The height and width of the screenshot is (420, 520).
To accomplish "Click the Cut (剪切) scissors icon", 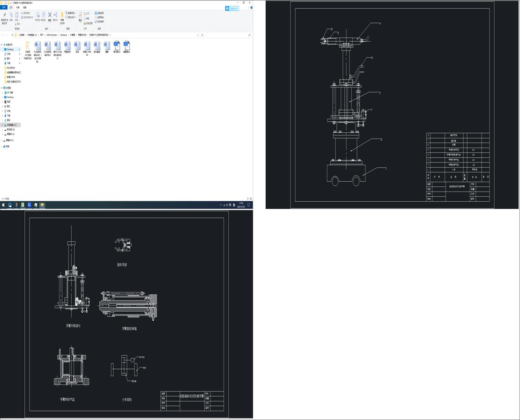I will coord(18,24).
